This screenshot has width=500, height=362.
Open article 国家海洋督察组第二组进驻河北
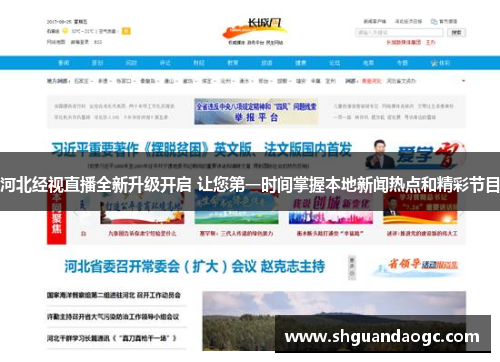tap(114, 295)
